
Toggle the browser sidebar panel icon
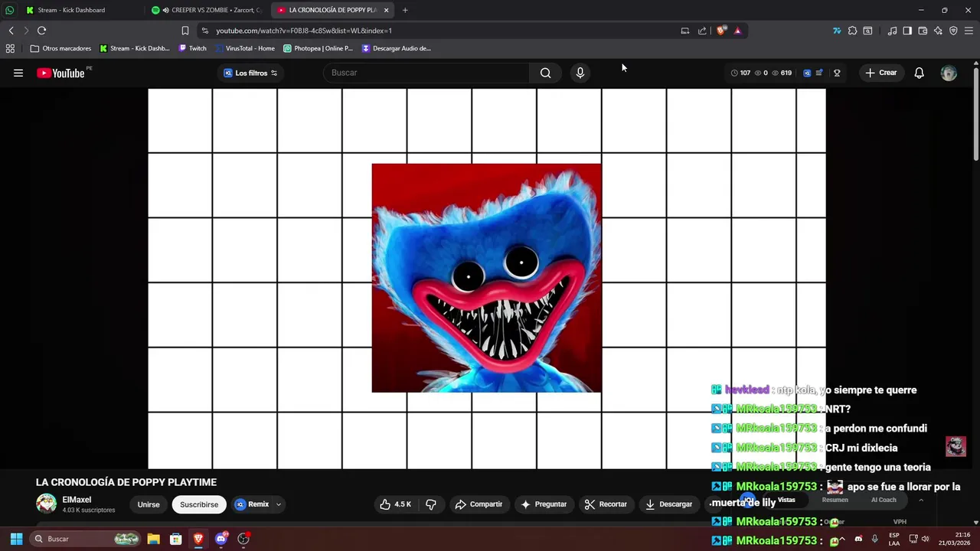click(907, 31)
